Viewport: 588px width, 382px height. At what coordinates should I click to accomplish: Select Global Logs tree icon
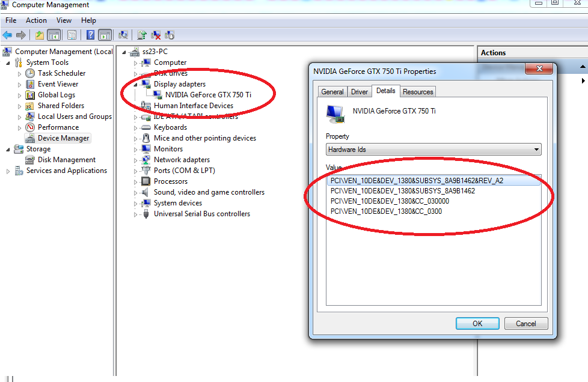30,95
